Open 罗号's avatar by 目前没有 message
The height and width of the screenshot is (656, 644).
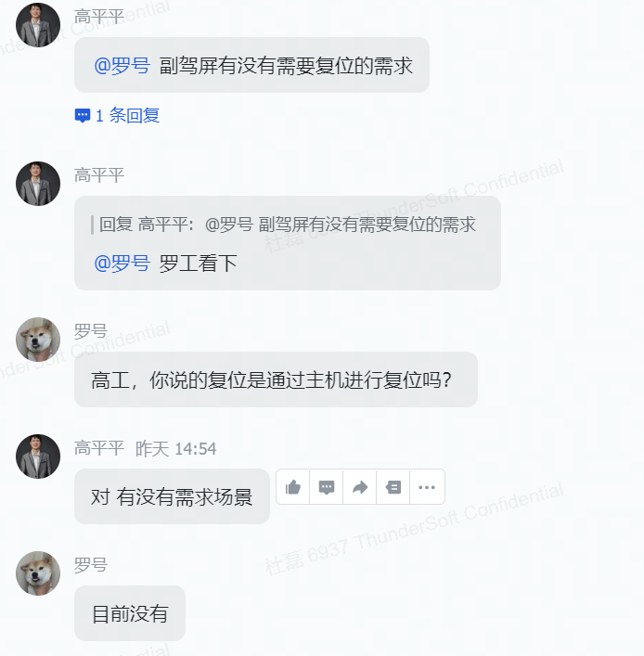pos(38,573)
